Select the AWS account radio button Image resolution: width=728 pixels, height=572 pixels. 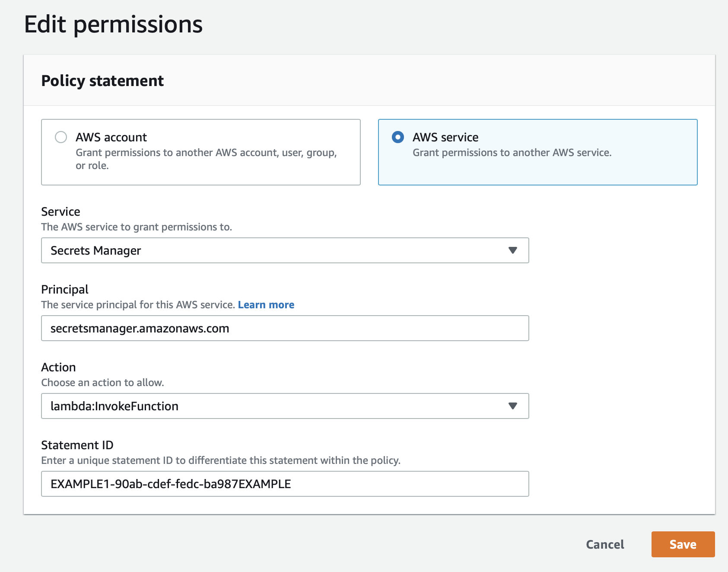(x=61, y=137)
